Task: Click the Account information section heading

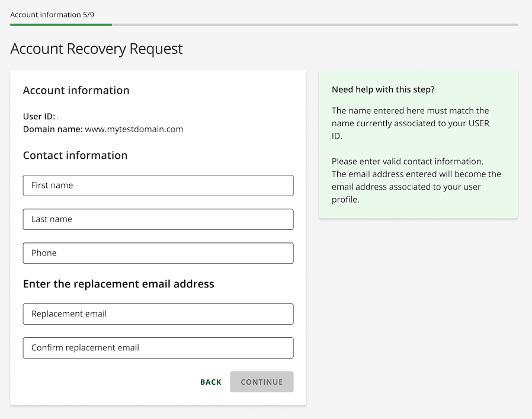Action: (x=76, y=90)
